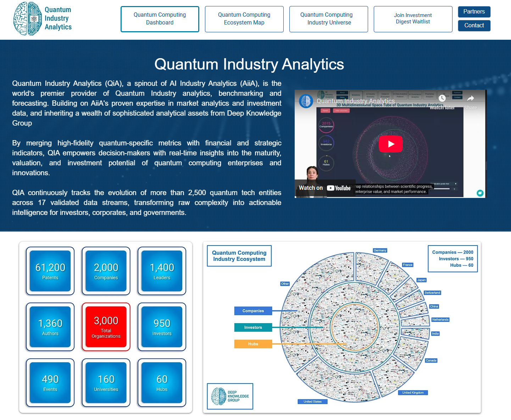Screen dimensions: 511x420
Task: Join the Investment Digest Waitlist
Action: click(x=413, y=19)
